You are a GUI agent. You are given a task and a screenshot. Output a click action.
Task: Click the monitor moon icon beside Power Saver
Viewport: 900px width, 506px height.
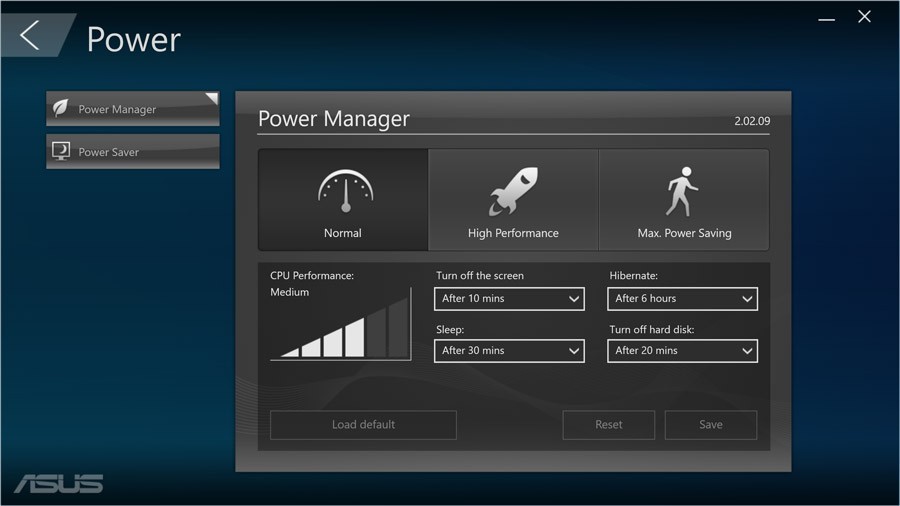coord(61,151)
